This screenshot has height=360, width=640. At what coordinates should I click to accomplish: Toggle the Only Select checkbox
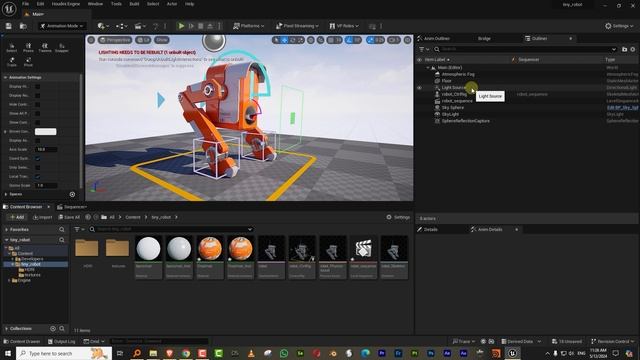pos(38,167)
